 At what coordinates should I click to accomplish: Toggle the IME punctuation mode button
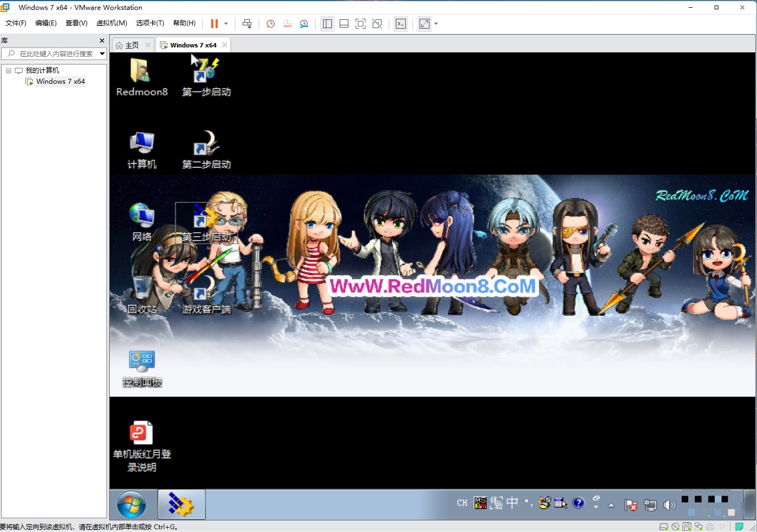coord(528,502)
